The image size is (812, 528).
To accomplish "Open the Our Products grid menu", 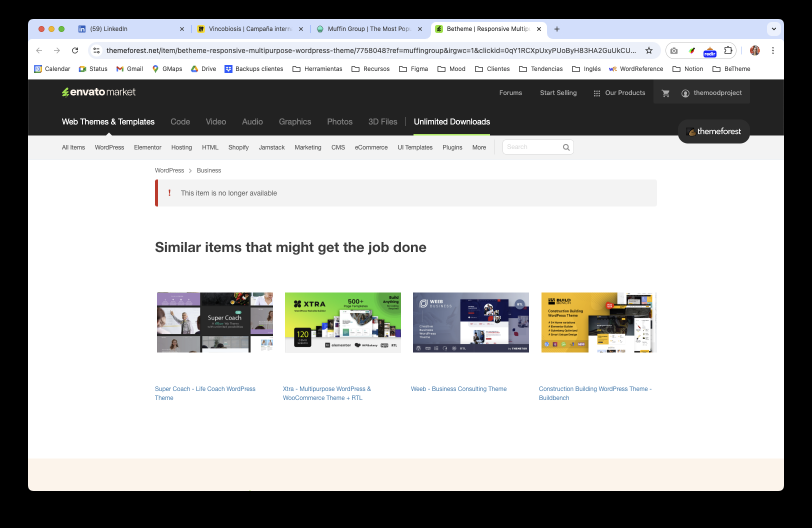I will pyautogui.click(x=619, y=93).
